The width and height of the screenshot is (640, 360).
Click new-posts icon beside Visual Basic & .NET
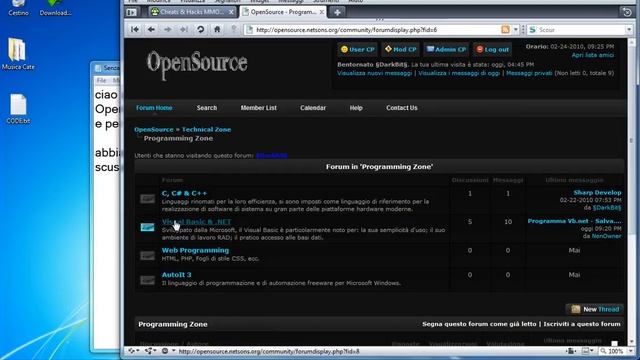pyautogui.click(x=147, y=227)
